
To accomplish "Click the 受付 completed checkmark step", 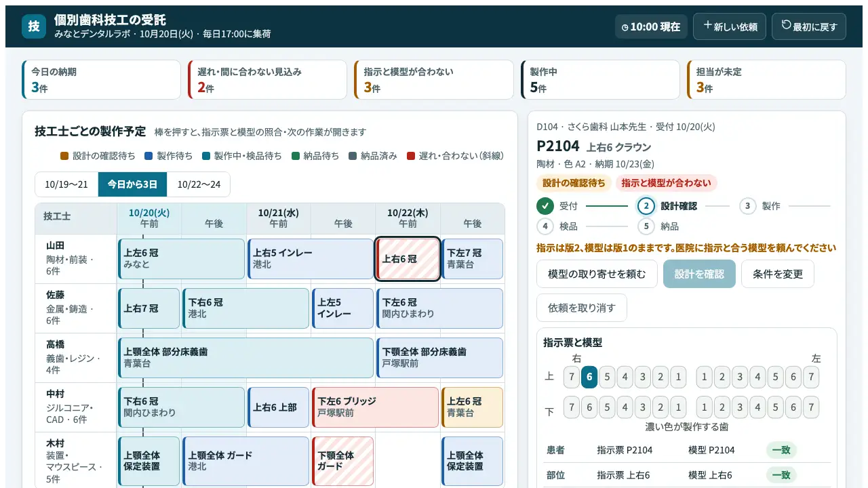I will coord(545,206).
